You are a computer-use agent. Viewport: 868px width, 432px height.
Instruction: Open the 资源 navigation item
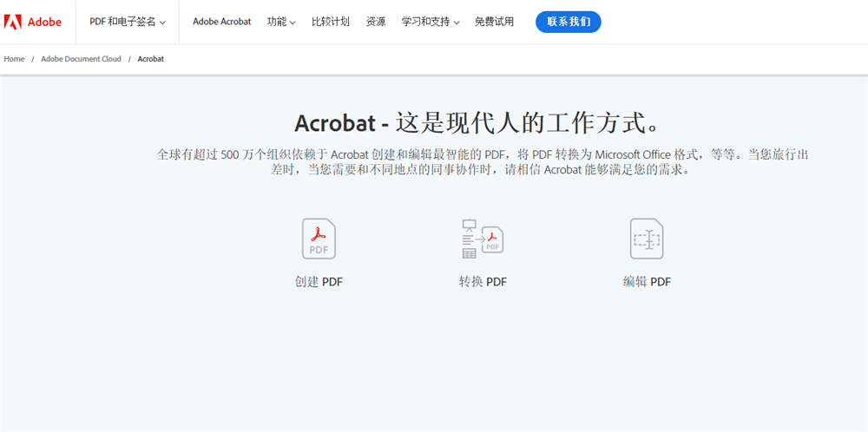(376, 23)
